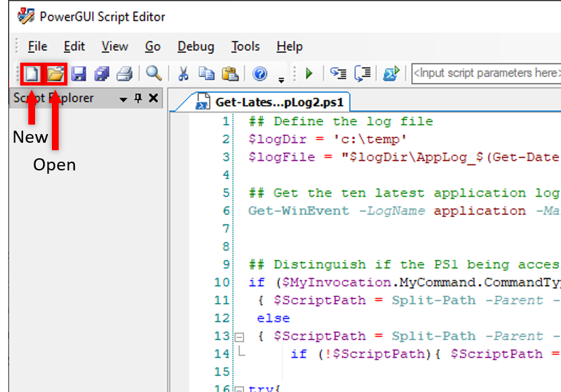Open a script file via folder icon

(x=55, y=74)
